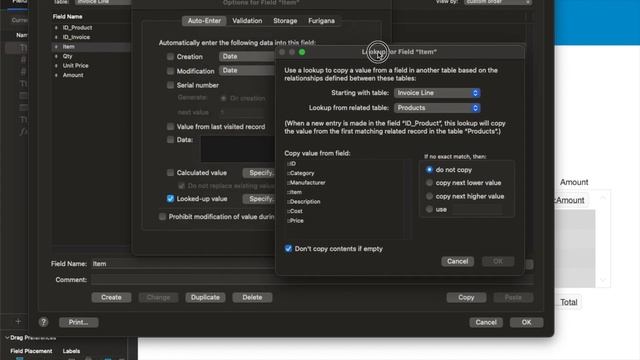
Task: Toggle Prohibit modification of value checkbox
Action: tap(162, 217)
